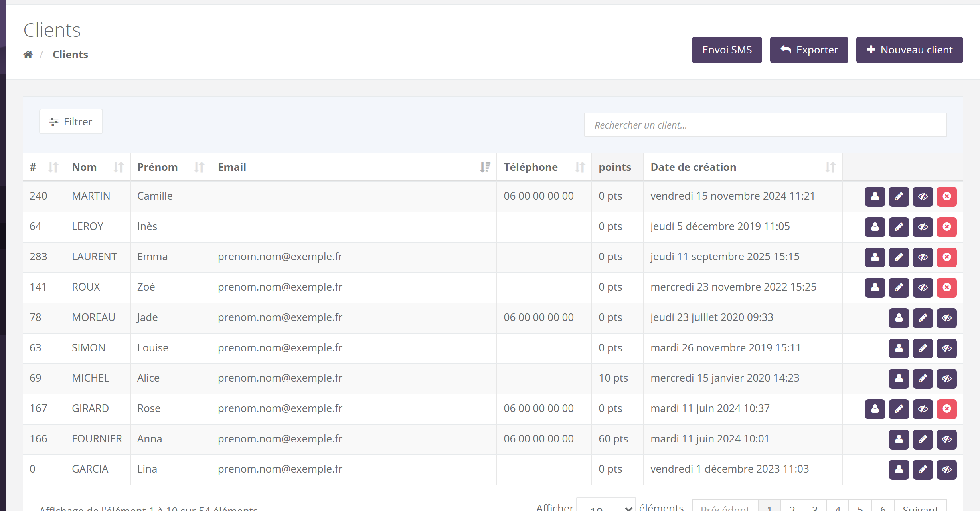
Task: Sort table by Nom column
Action: click(x=98, y=167)
